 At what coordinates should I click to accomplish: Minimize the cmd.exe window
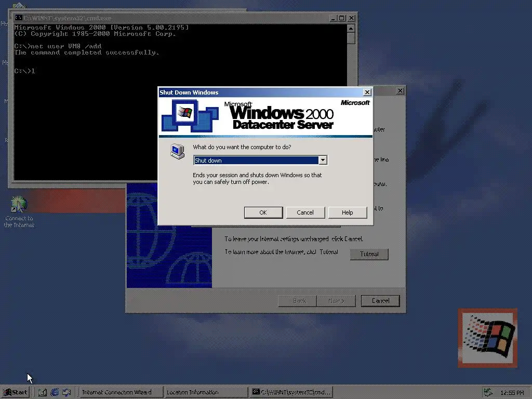coord(333,18)
